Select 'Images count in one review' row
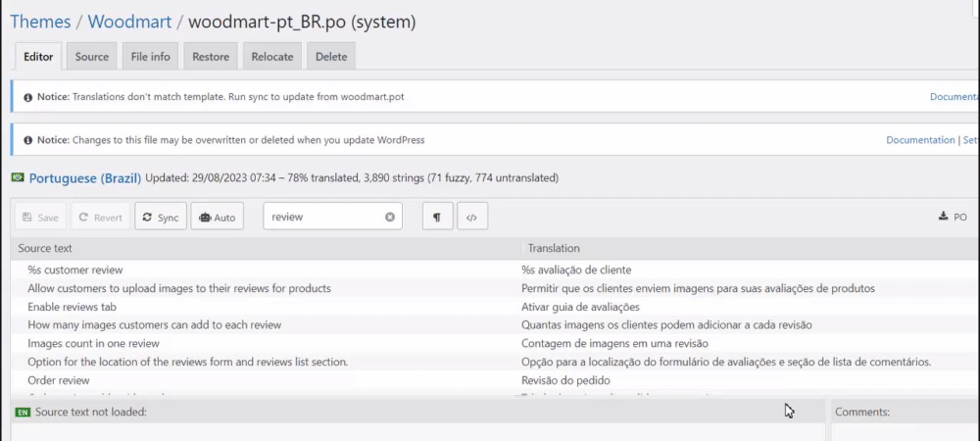Viewport: 980px width, 441px height. click(x=94, y=344)
